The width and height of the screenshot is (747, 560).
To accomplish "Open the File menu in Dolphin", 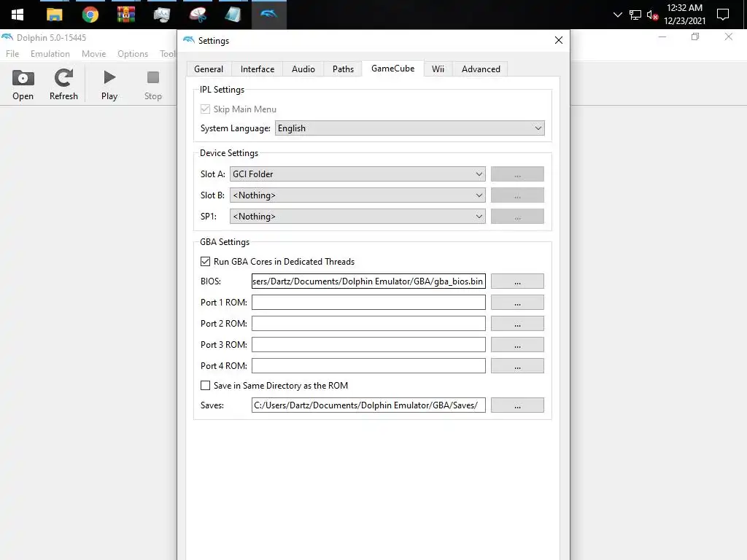I will click(x=12, y=54).
